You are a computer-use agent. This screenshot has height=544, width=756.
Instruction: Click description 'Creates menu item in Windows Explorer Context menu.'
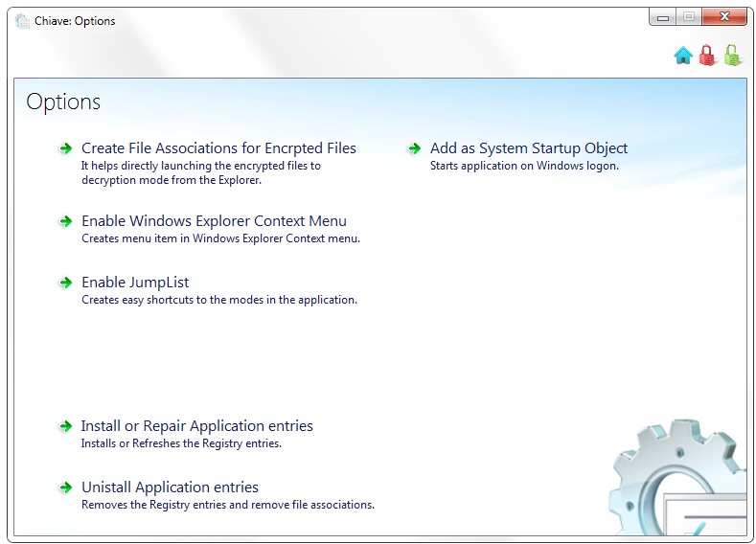coord(220,238)
